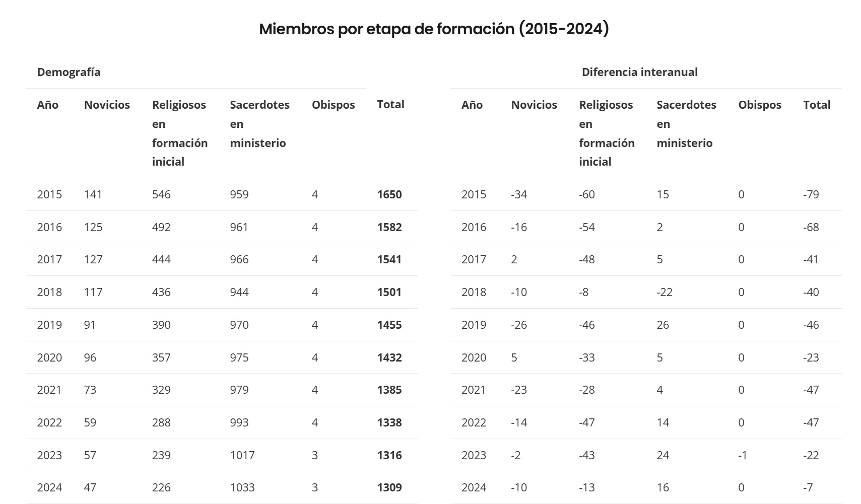Select the -22 sacerdotes difference for 2018
The height and width of the screenshot is (504, 861).
(665, 292)
